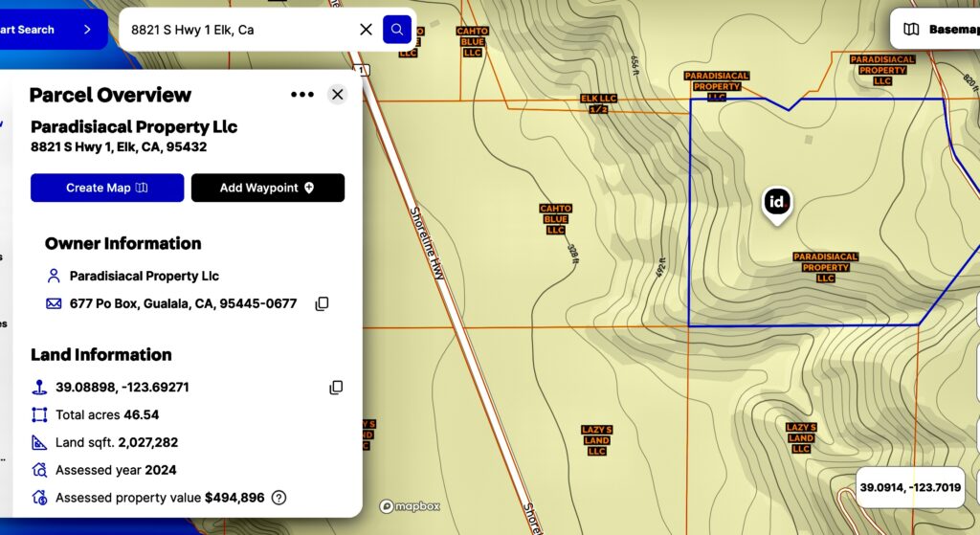Screen dimensions: 980x535
Task: Select the Elk LLC 1/2 parcel label
Action: point(599,104)
